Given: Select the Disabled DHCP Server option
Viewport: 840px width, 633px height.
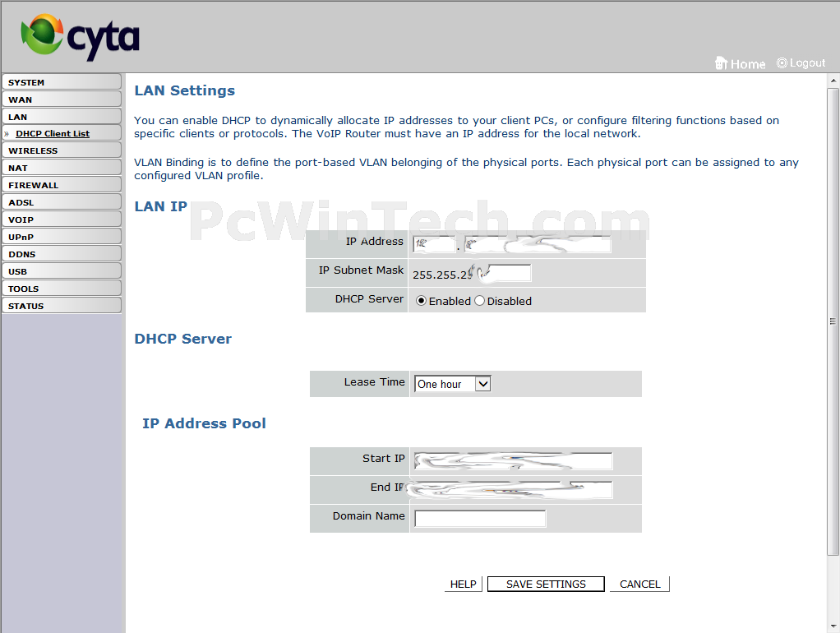Looking at the screenshot, I should (479, 301).
